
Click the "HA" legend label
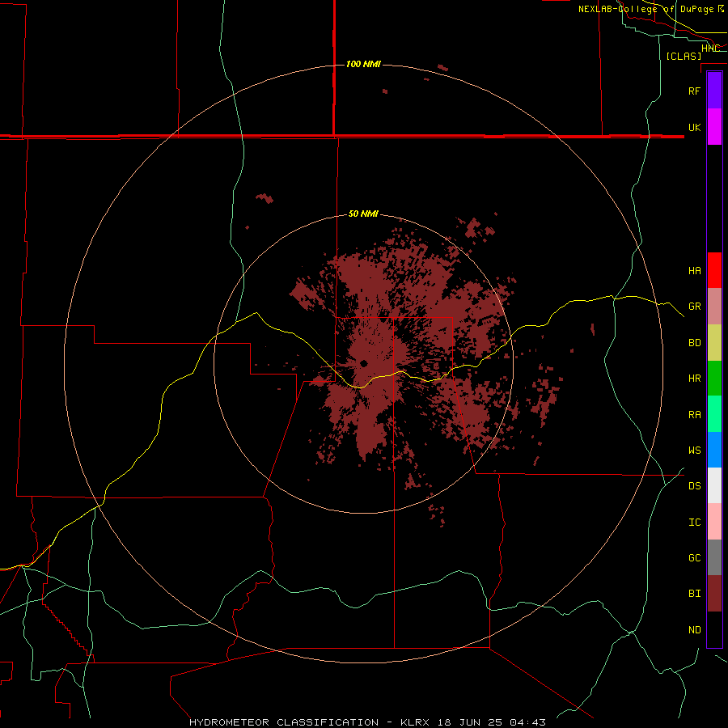(x=695, y=271)
